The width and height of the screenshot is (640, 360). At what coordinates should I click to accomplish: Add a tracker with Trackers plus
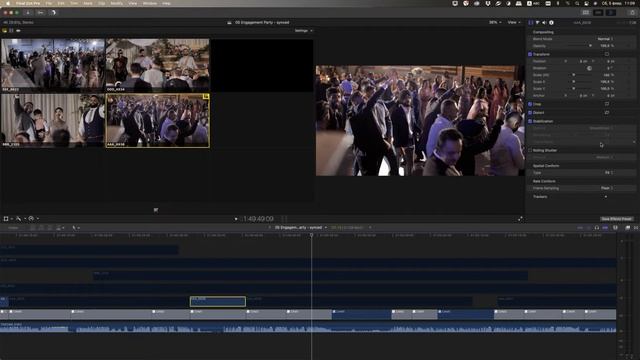point(606,197)
